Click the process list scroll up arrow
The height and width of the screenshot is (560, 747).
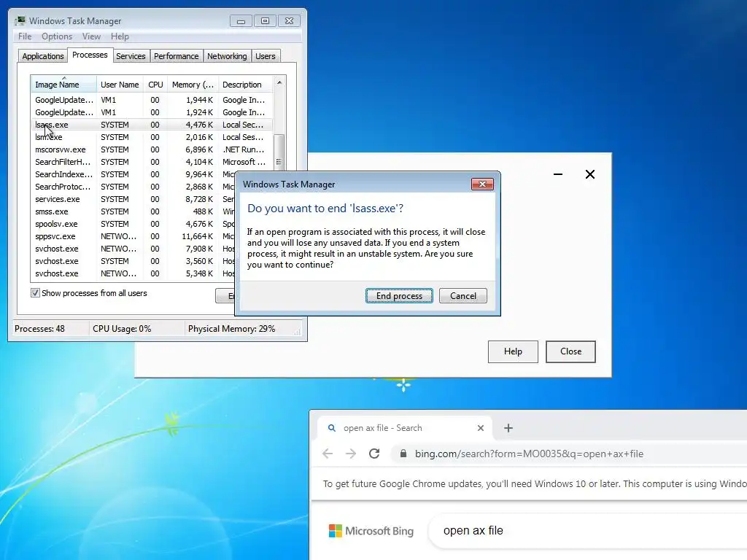point(279,82)
